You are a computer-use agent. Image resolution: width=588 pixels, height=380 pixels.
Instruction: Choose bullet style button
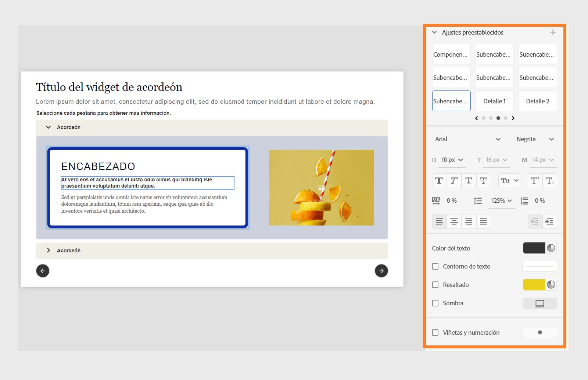pos(540,333)
